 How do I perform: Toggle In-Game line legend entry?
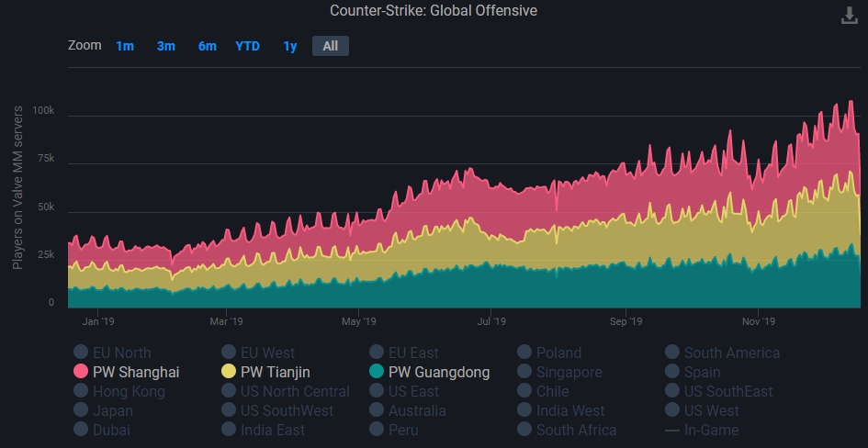(702, 431)
